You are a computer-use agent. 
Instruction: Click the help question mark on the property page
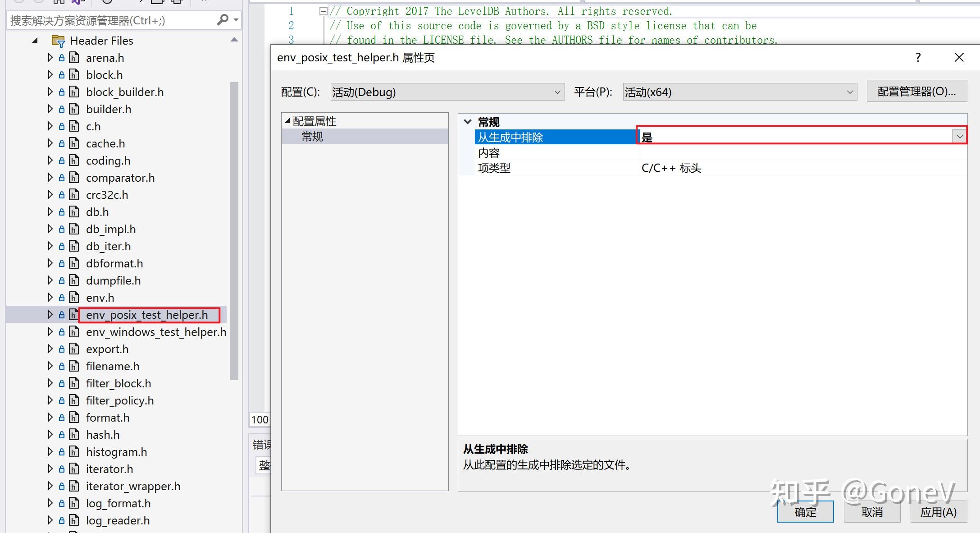click(917, 57)
